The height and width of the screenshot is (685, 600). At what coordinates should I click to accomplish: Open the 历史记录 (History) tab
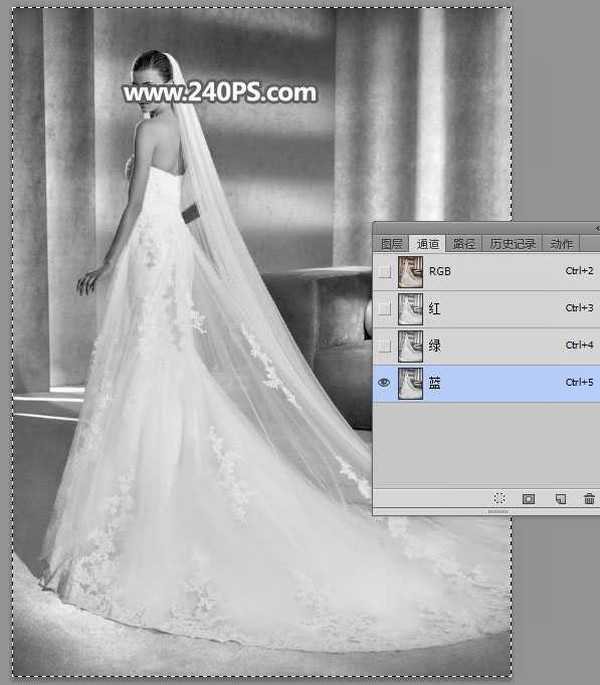coord(511,243)
